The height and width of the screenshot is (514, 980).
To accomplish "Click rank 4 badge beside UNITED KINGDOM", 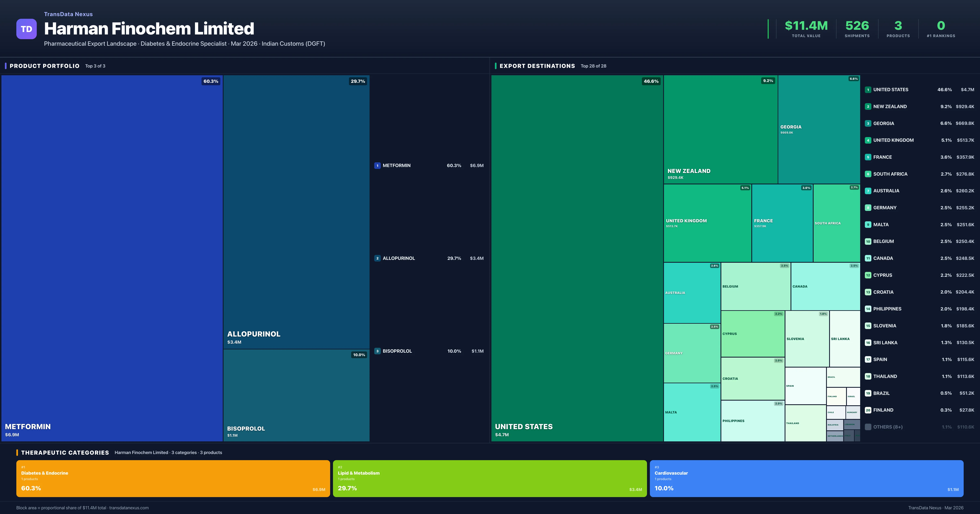I will point(868,140).
